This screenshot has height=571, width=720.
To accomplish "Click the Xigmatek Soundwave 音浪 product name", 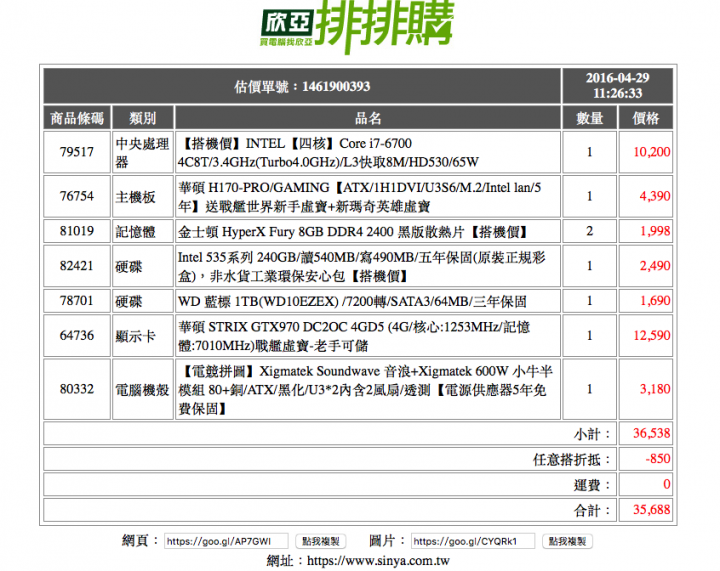I will click(x=366, y=389).
